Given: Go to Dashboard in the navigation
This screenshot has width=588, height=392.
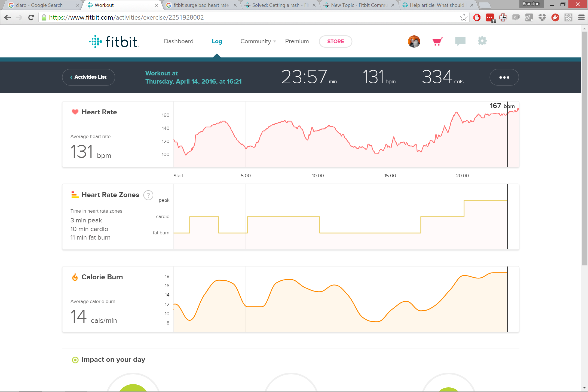Looking at the screenshot, I should point(179,41).
